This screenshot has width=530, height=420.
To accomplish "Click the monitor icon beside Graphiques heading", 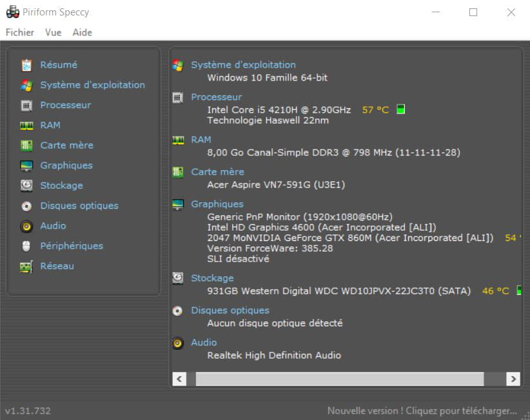I will click(178, 204).
